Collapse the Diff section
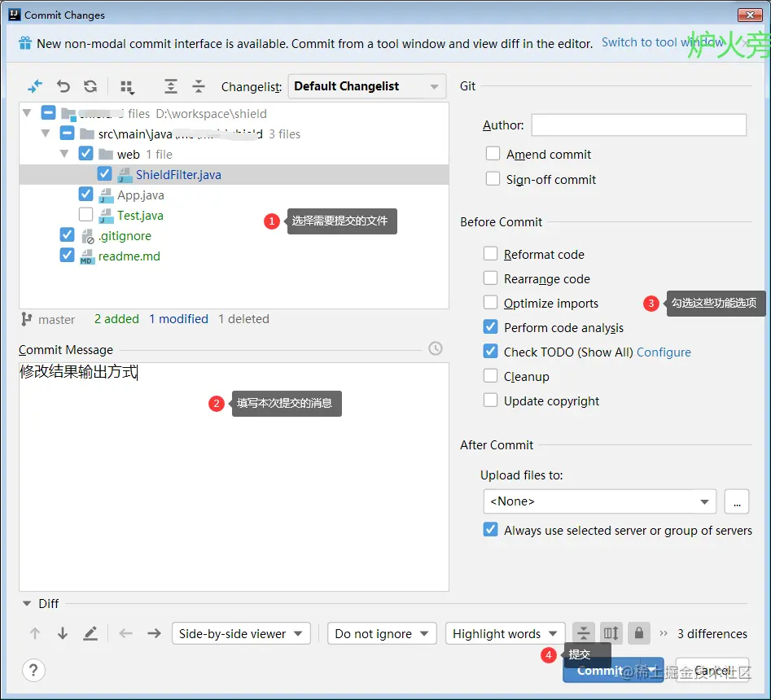The width and height of the screenshot is (771, 700). pos(27,603)
